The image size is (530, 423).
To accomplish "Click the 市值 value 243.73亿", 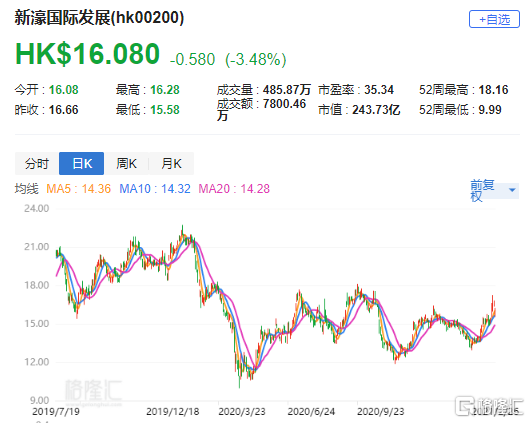I will click(376, 110).
